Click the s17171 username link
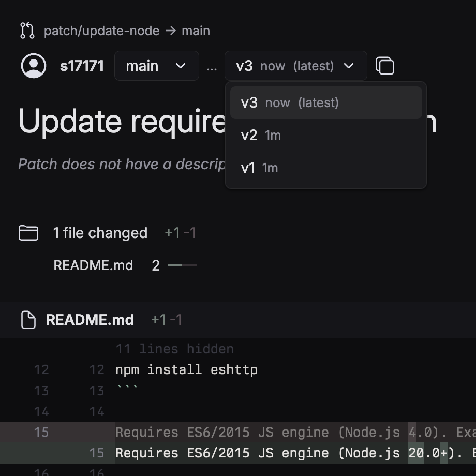This screenshot has width=476, height=476. 82,66
